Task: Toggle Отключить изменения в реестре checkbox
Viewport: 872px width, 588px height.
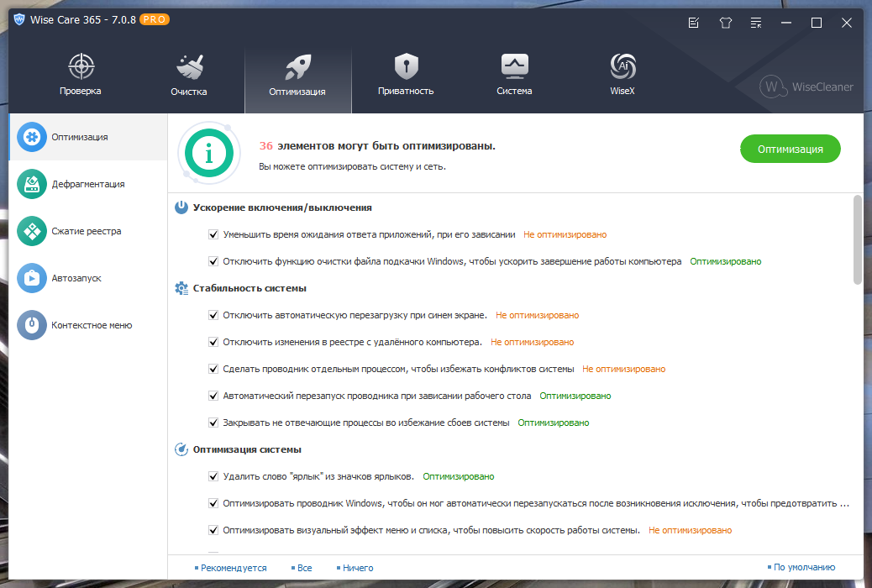Action: (x=213, y=342)
